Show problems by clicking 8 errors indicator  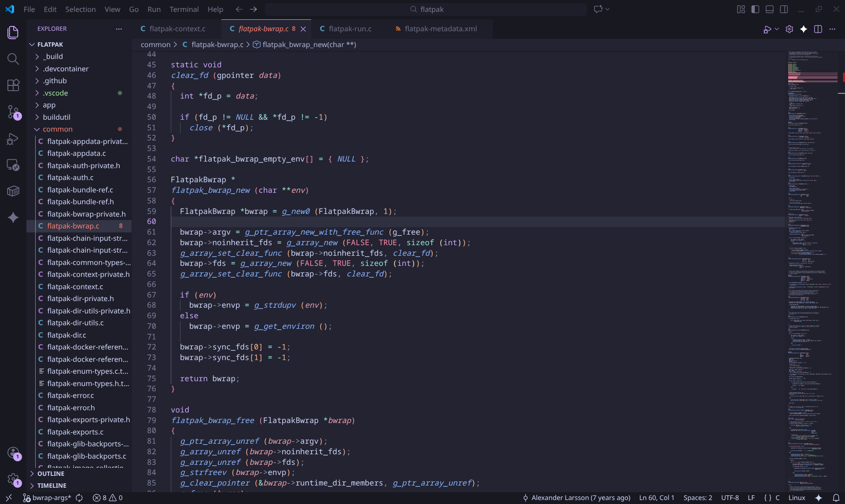click(x=102, y=497)
